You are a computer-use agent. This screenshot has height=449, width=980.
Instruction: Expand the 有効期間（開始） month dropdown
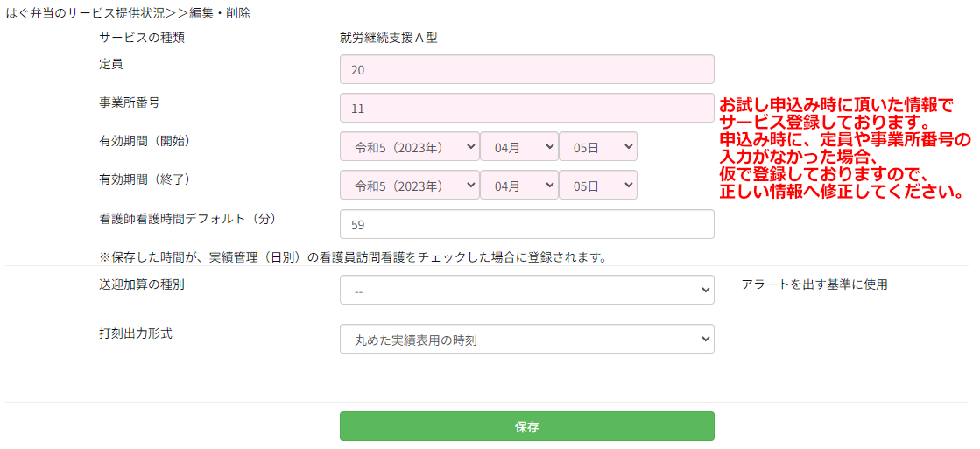pyautogui.click(x=518, y=146)
